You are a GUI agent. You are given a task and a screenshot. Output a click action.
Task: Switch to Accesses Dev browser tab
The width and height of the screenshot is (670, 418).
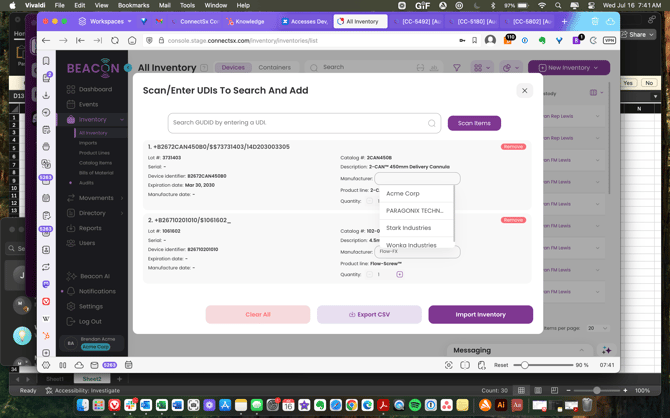304,21
